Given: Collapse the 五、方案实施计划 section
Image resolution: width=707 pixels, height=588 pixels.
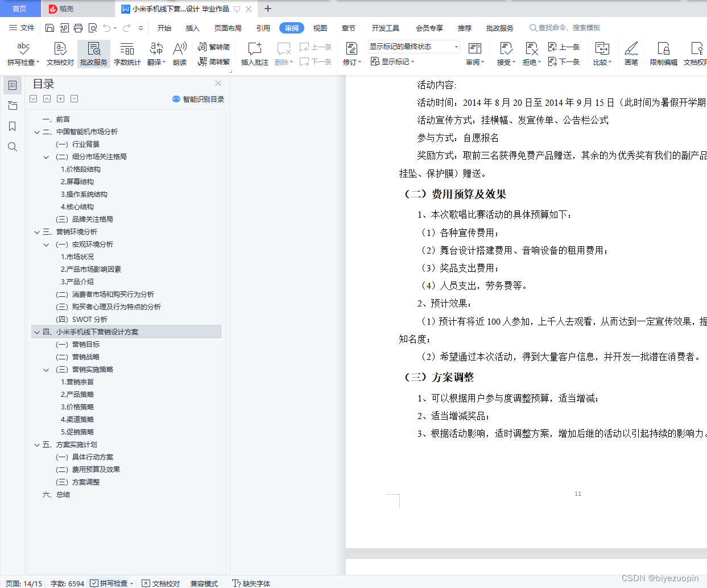Looking at the screenshot, I should (x=38, y=445).
